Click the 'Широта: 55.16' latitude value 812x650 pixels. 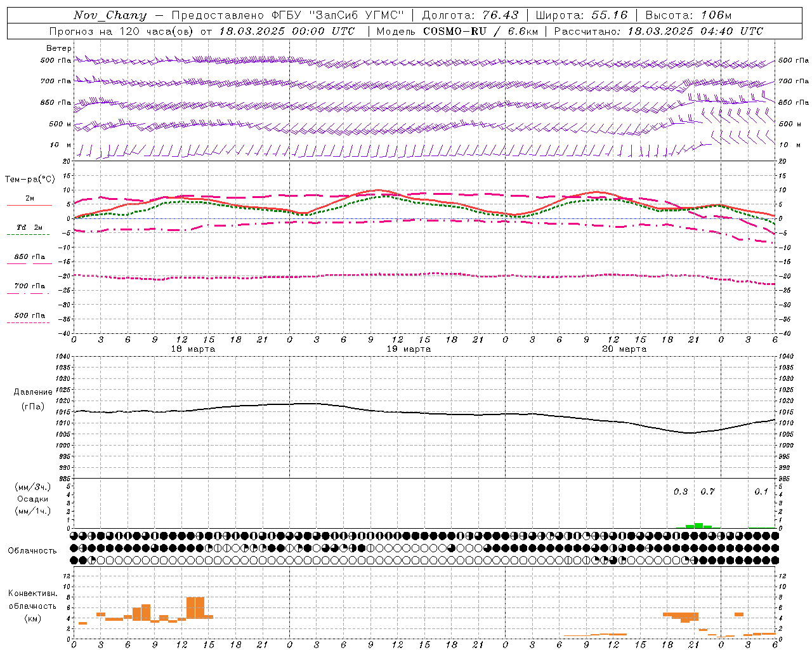coord(582,15)
